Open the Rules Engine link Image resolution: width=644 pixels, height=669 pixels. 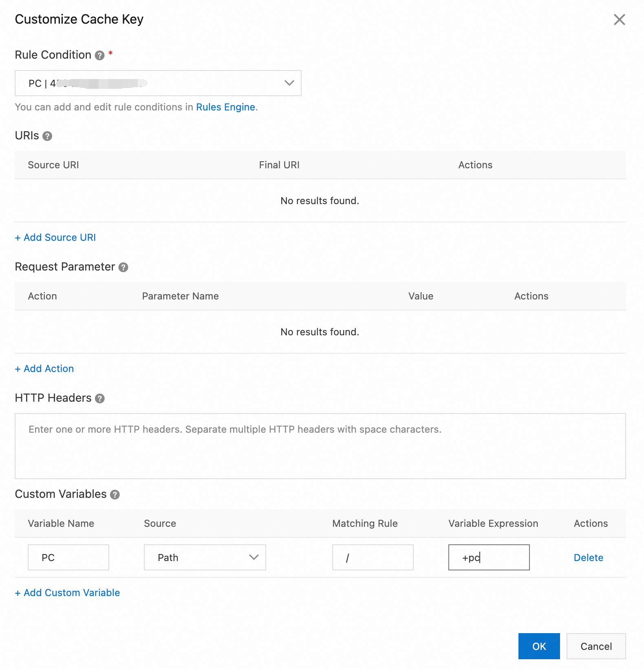(x=225, y=107)
